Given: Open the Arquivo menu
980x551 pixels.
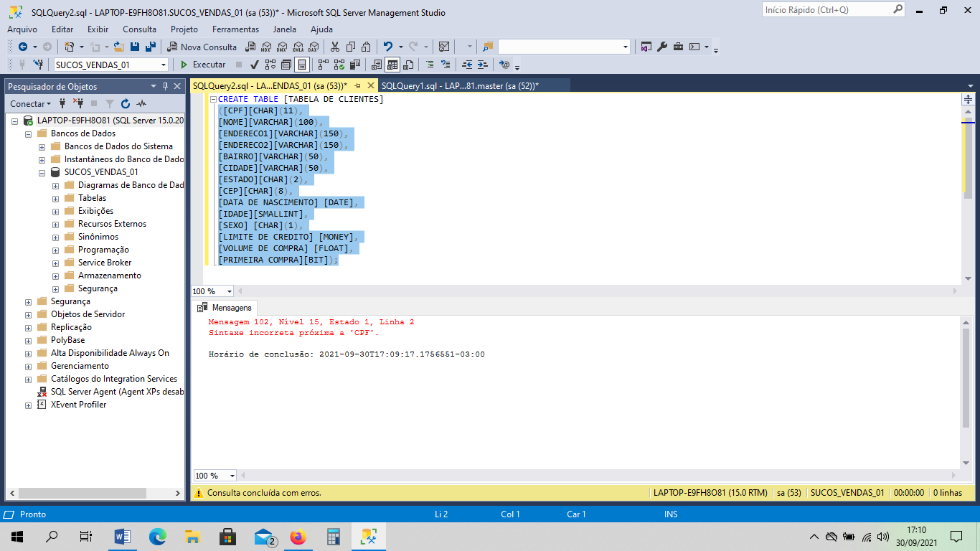Looking at the screenshot, I should click(22, 29).
